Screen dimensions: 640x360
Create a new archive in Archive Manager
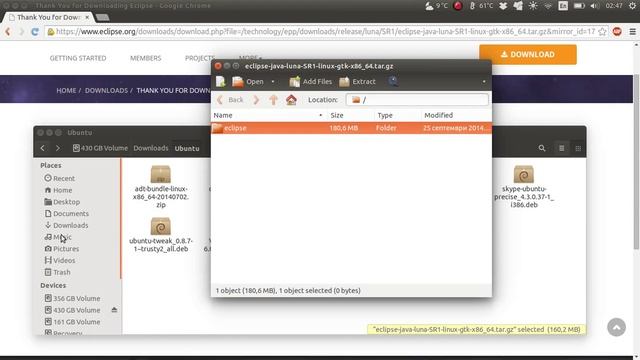click(221, 82)
